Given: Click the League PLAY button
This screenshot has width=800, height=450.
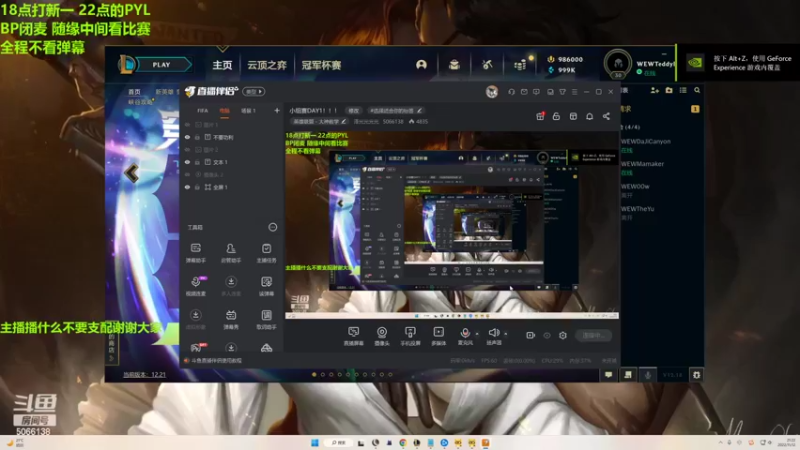Looking at the screenshot, I should [x=161, y=65].
